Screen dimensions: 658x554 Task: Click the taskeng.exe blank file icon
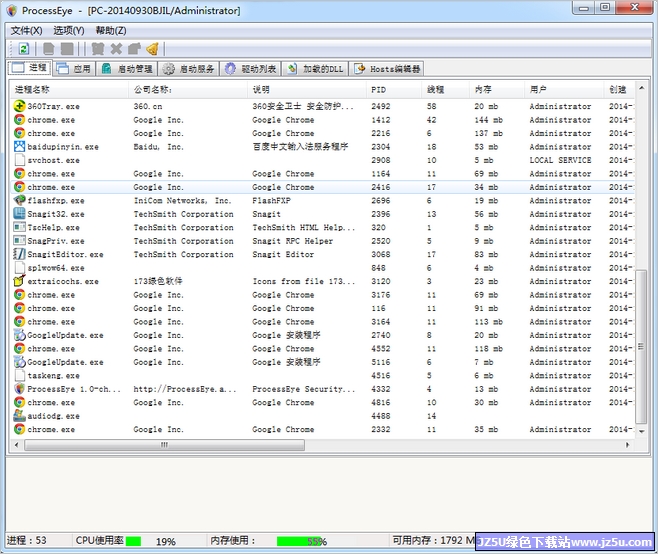pos(19,375)
